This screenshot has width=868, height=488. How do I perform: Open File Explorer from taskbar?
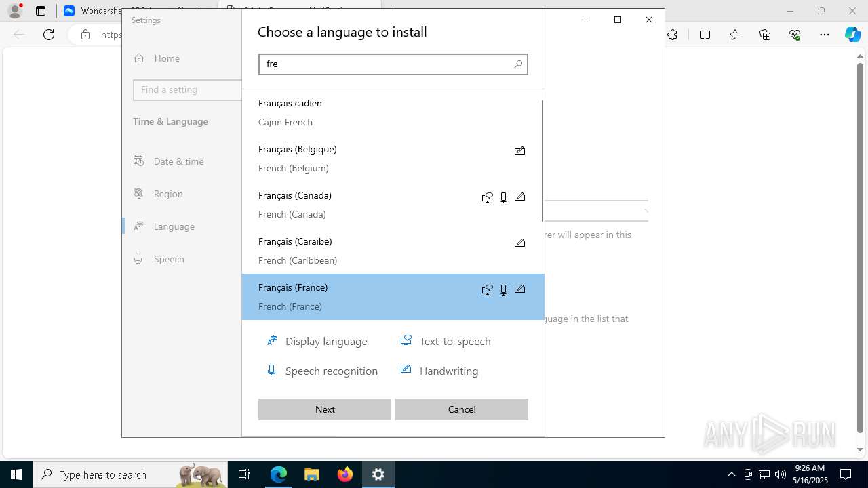311,474
